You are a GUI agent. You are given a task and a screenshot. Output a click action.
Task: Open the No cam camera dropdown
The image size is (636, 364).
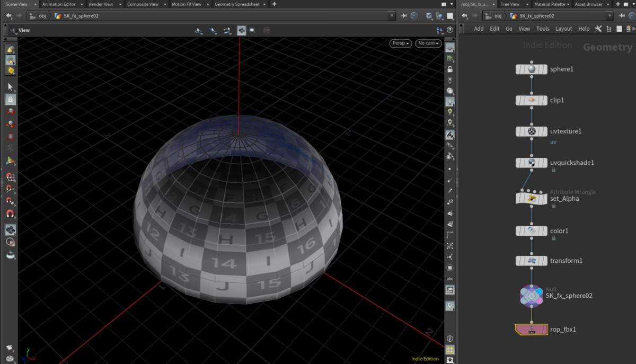(428, 43)
